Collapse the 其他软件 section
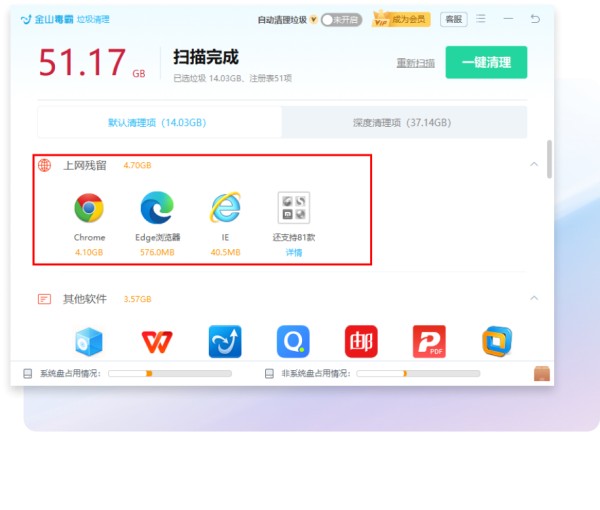 click(x=534, y=298)
